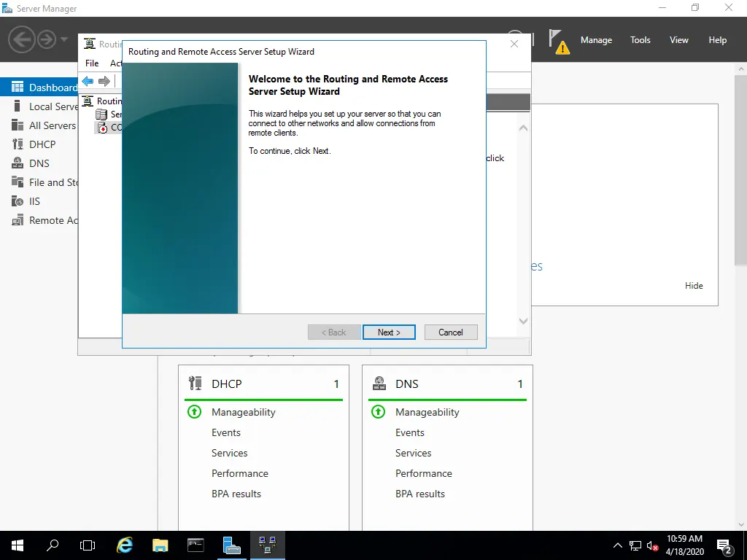
Task: Open Events in the DNS tile
Action: point(410,432)
